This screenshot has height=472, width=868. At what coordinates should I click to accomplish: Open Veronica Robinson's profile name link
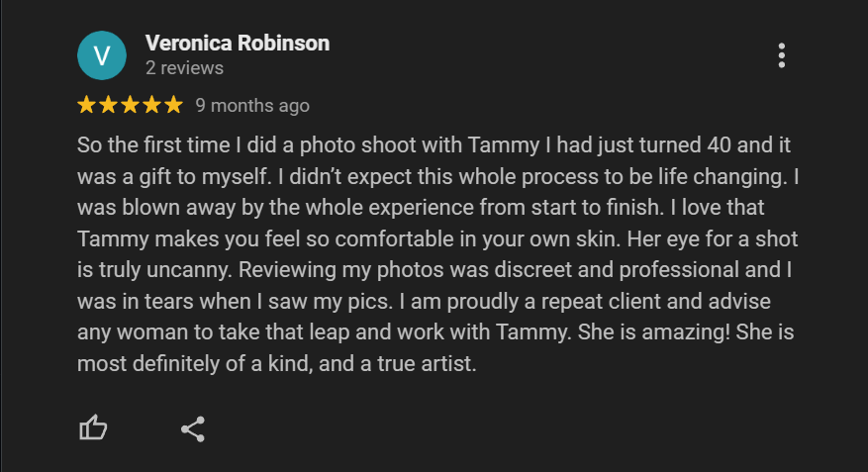coord(237,44)
